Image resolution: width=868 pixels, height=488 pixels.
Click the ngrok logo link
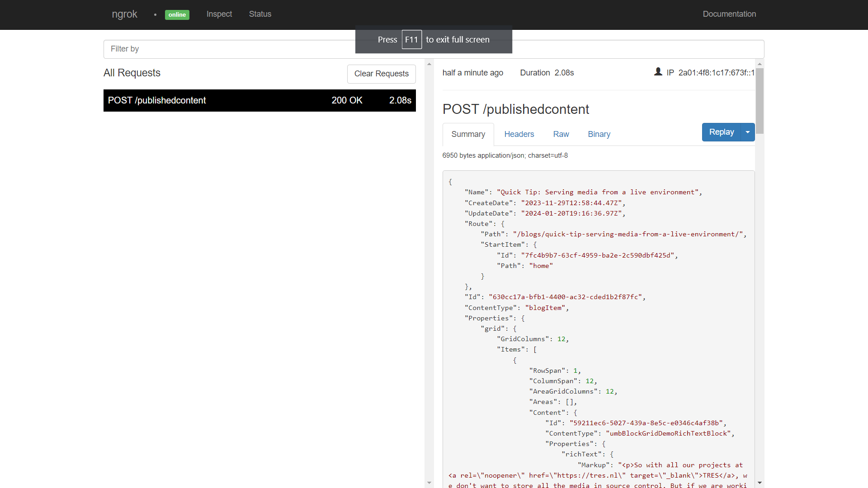point(124,14)
